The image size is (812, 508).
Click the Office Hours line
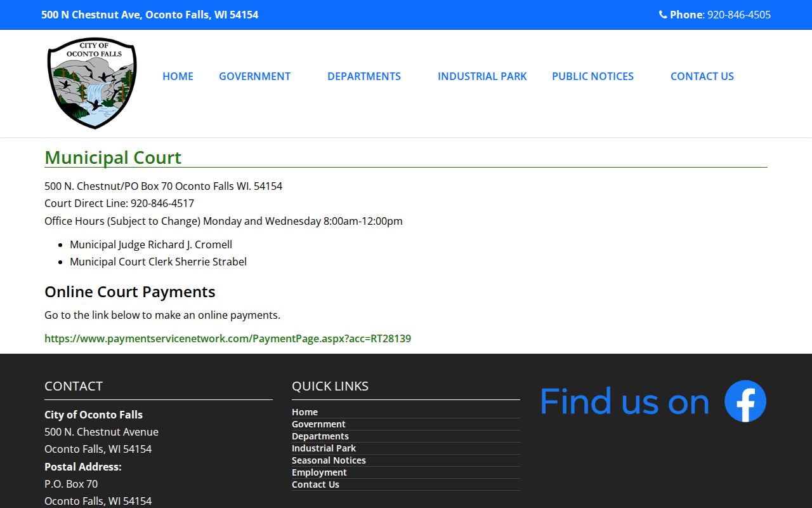[223, 221]
